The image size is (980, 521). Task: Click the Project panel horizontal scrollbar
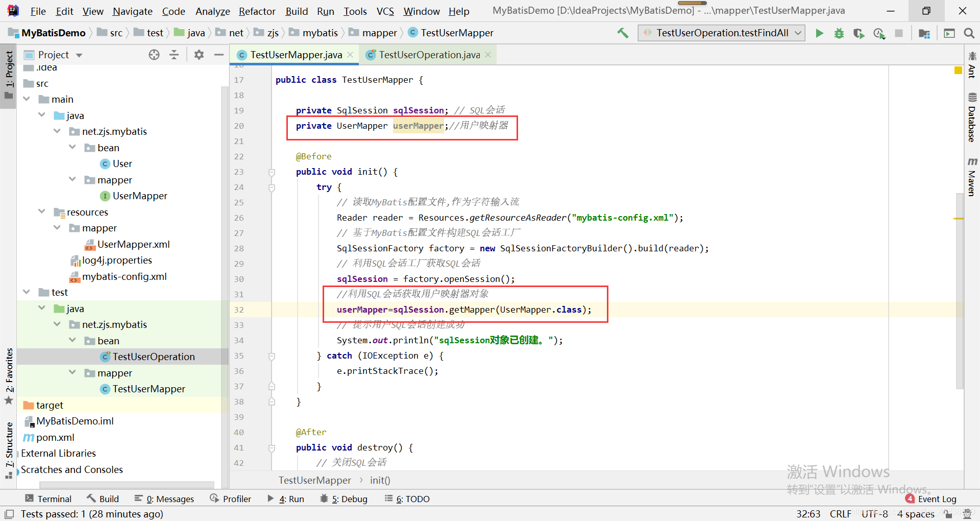point(127,484)
